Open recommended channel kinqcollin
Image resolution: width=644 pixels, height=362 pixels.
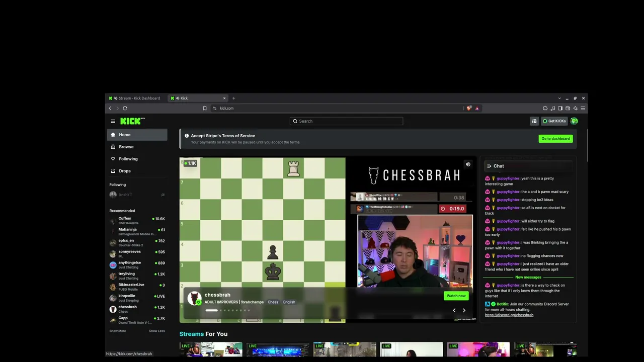point(137,298)
